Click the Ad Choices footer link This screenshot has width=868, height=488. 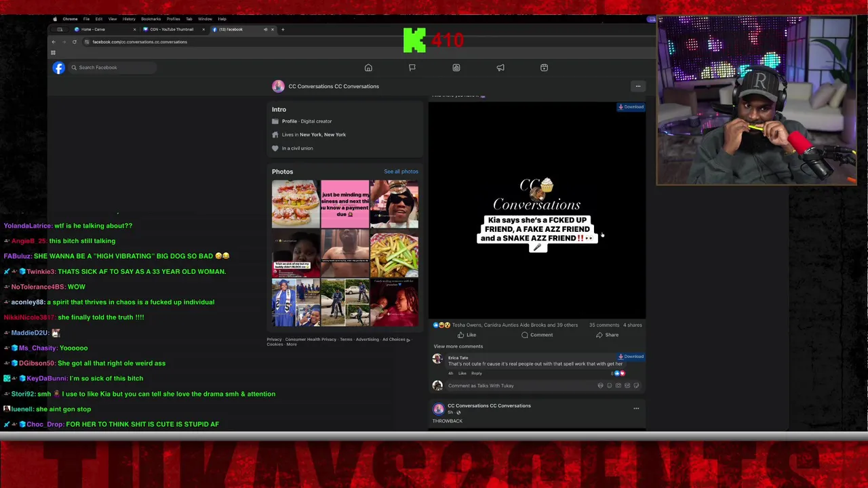point(396,340)
